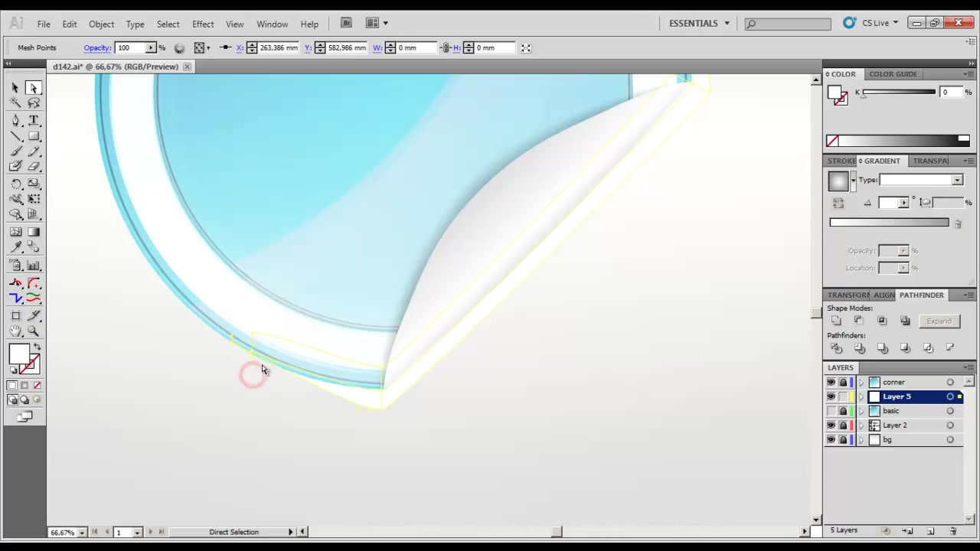The height and width of the screenshot is (551, 980).
Task: Click the Opacity link in control bar
Action: [x=97, y=47]
